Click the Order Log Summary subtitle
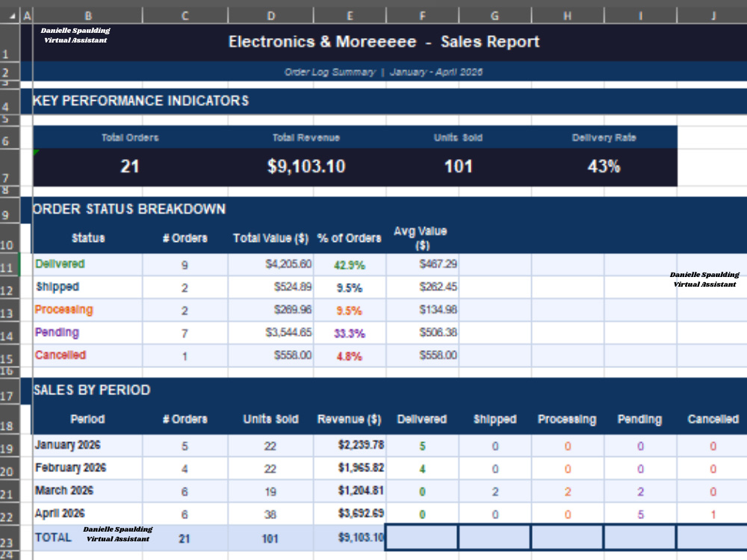The height and width of the screenshot is (560, 747). pos(383,72)
